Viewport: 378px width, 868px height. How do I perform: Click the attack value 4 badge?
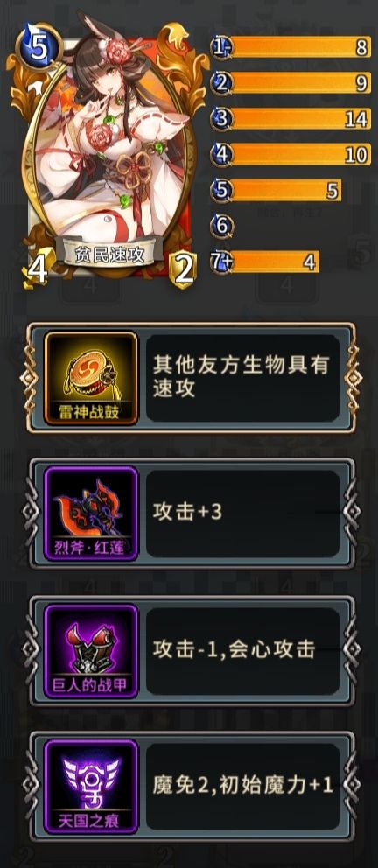click(x=37, y=269)
